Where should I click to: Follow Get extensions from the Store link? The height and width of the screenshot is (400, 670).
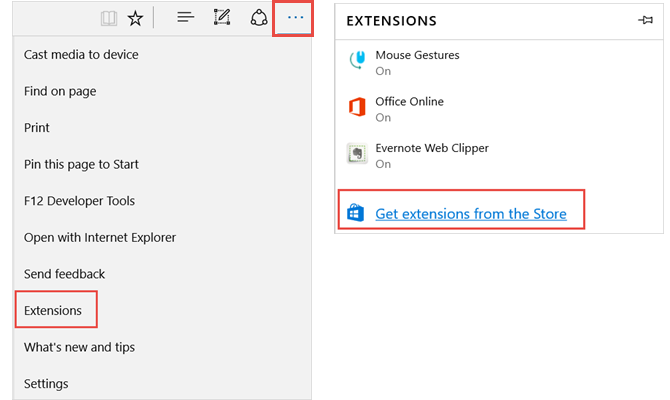pos(471,214)
